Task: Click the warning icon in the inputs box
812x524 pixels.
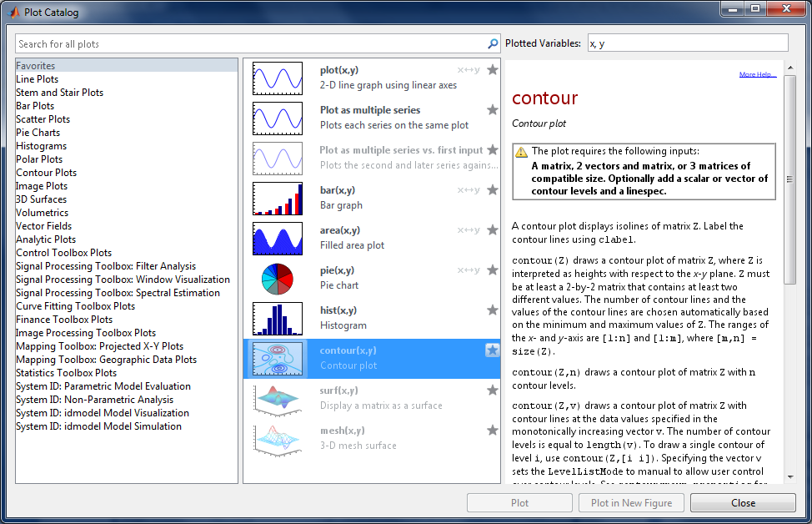Action: 521,152
